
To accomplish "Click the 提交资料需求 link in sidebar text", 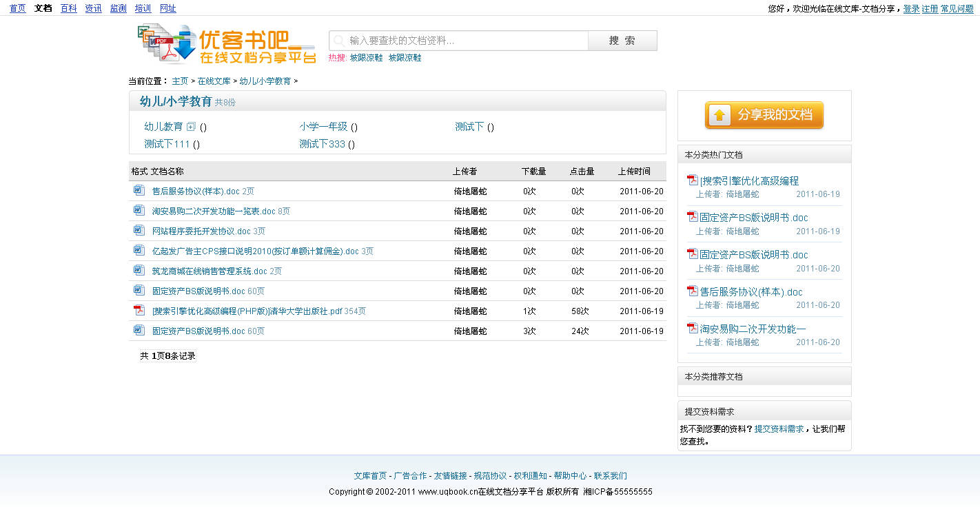I will (x=779, y=428).
